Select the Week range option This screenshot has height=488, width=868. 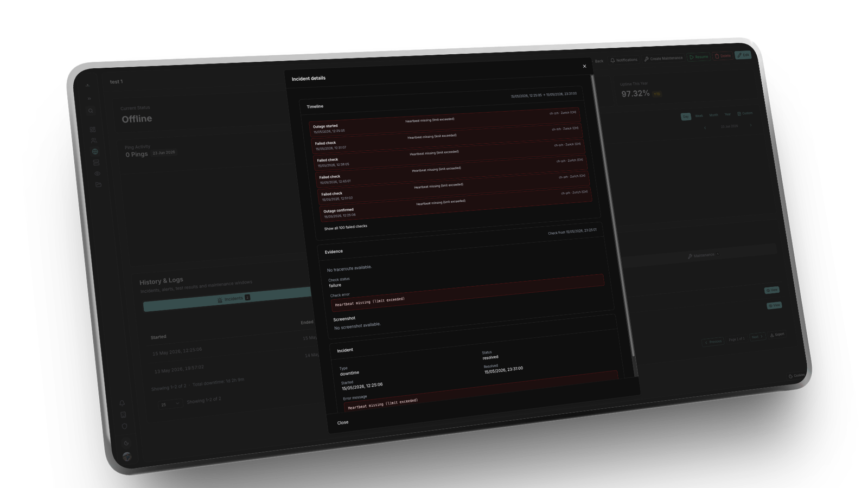pos(699,115)
